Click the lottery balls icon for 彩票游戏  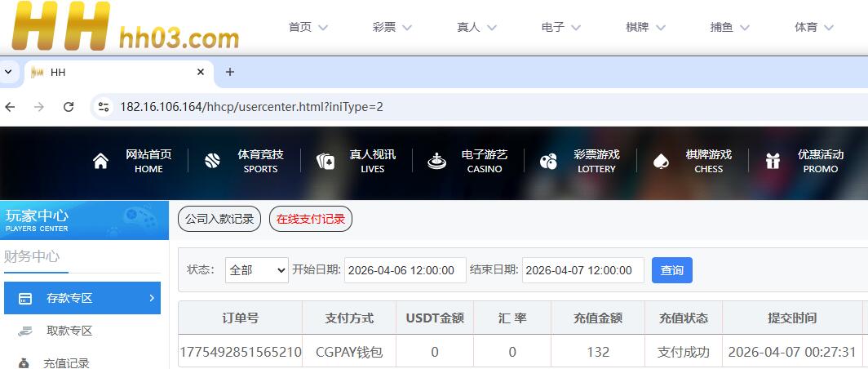tap(549, 161)
